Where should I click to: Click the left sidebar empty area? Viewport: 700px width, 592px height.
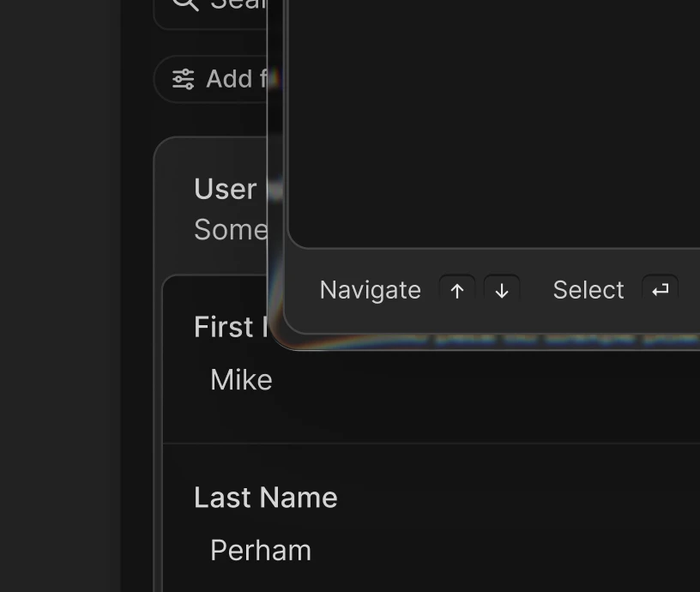(60, 296)
